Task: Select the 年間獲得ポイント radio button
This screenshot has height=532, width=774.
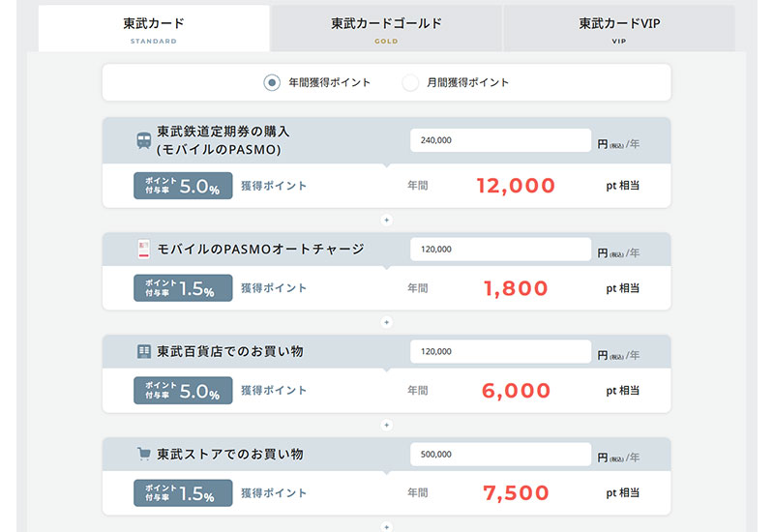Action: pyautogui.click(x=272, y=82)
